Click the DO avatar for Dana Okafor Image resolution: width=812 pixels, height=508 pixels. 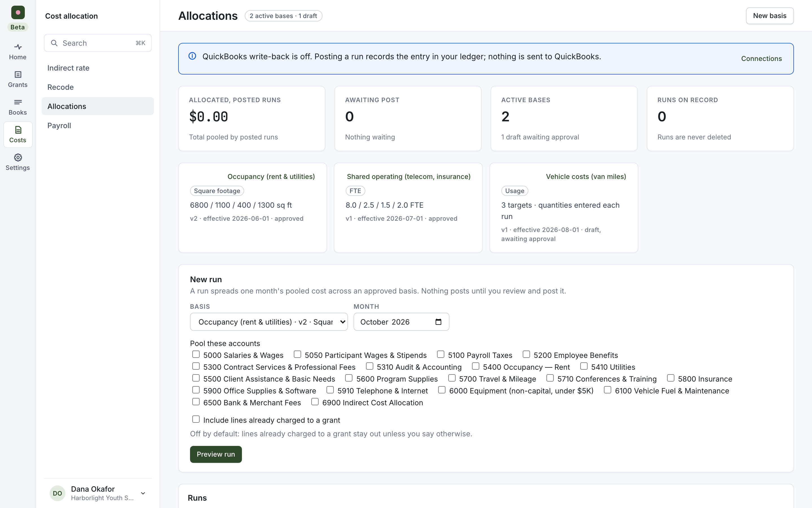[x=58, y=493]
